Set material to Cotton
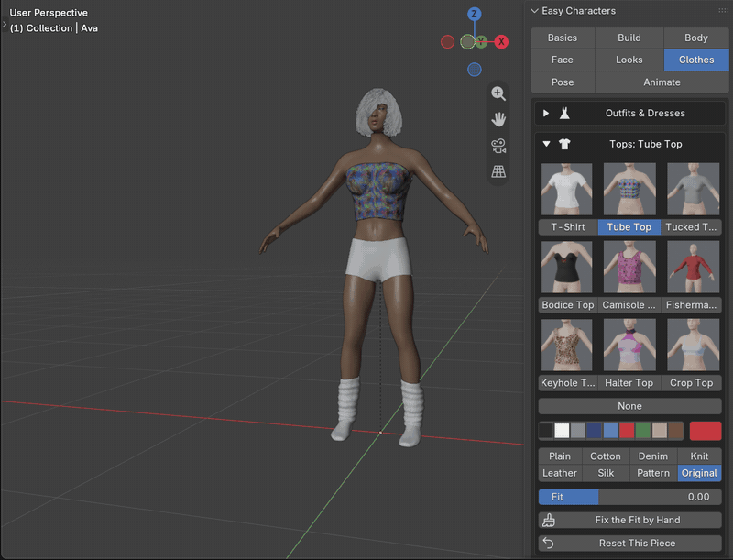This screenshot has height=560, width=733. tap(606, 456)
